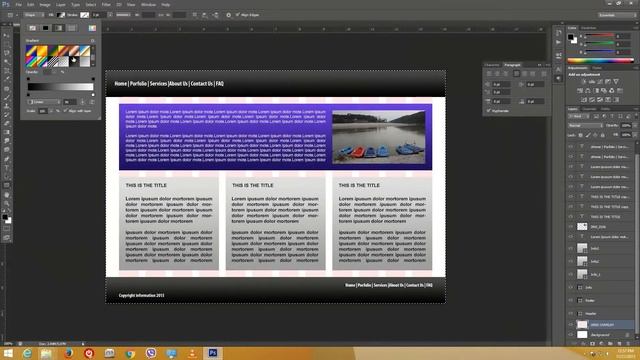640x360 pixels.
Task: Open the Color Picker from fill panel
Action: pos(92,28)
